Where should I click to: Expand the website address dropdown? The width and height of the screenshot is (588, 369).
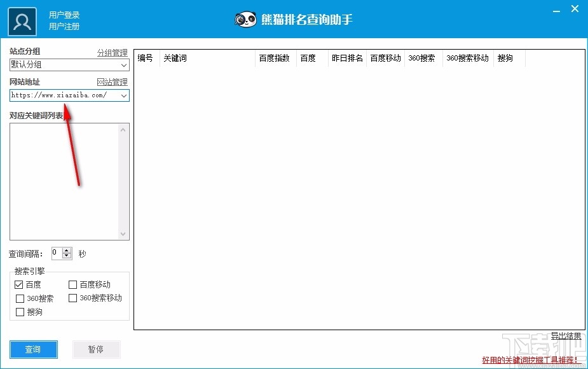(123, 95)
